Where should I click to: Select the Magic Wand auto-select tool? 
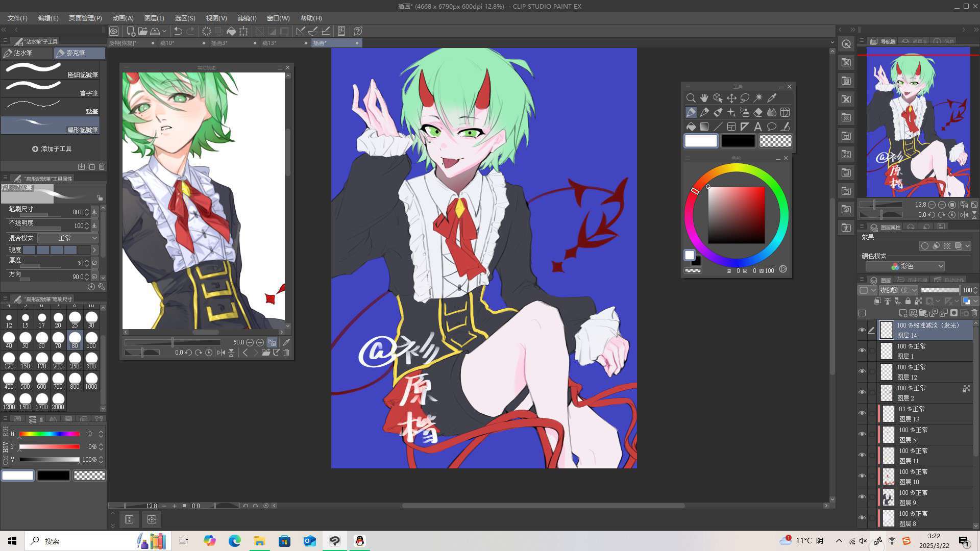point(758,98)
